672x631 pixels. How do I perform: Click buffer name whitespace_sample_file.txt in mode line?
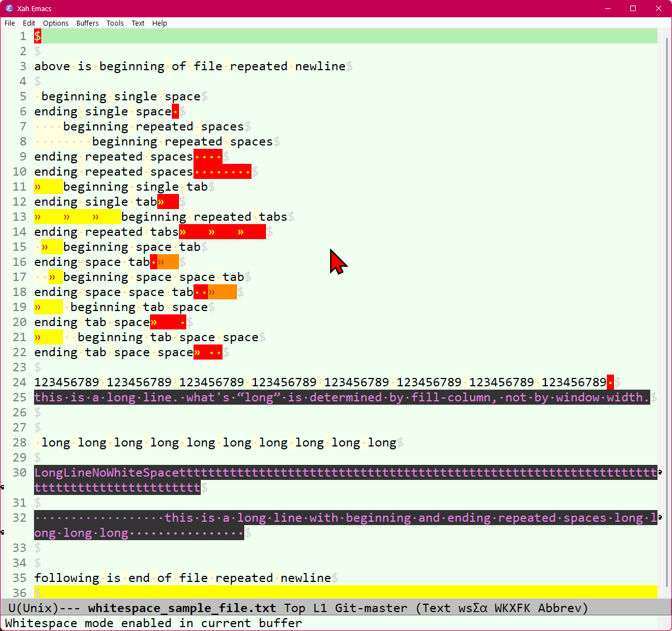(182, 608)
